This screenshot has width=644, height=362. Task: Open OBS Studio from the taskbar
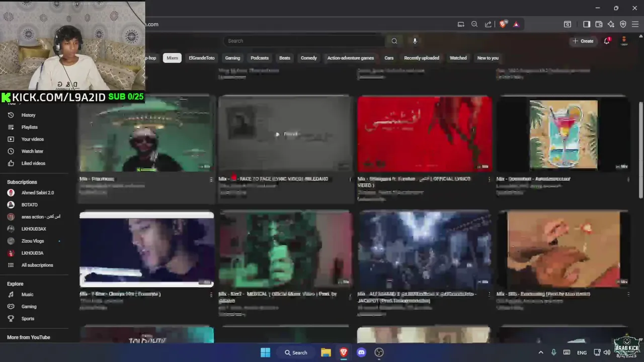point(379,352)
